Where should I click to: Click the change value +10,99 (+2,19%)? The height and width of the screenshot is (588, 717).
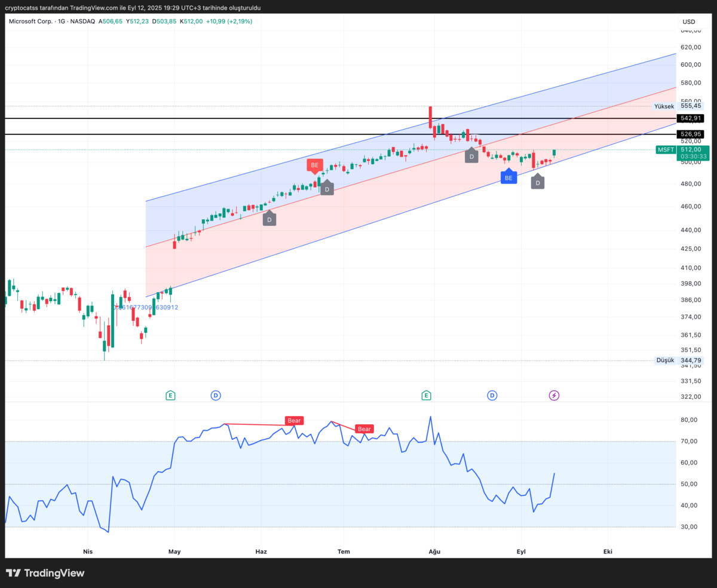tap(229, 21)
